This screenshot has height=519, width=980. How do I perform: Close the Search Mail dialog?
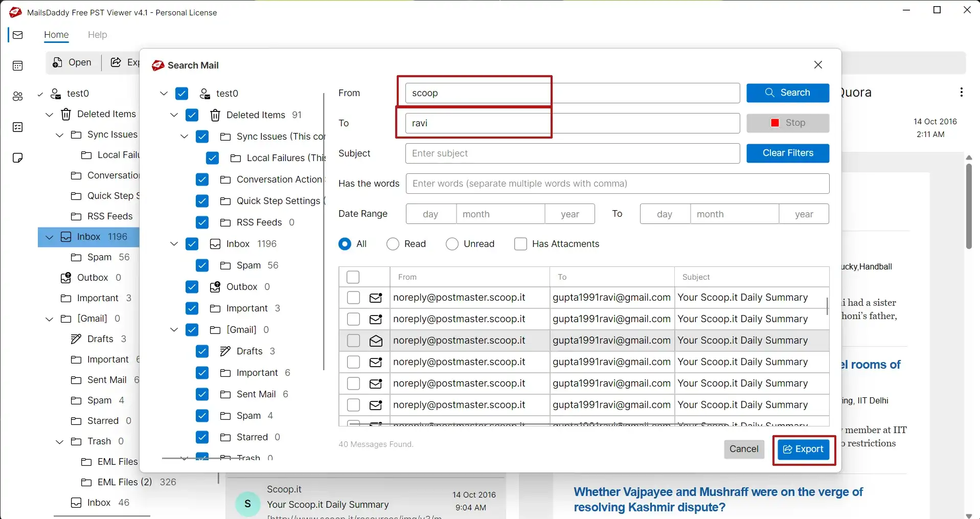click(818, 65)
